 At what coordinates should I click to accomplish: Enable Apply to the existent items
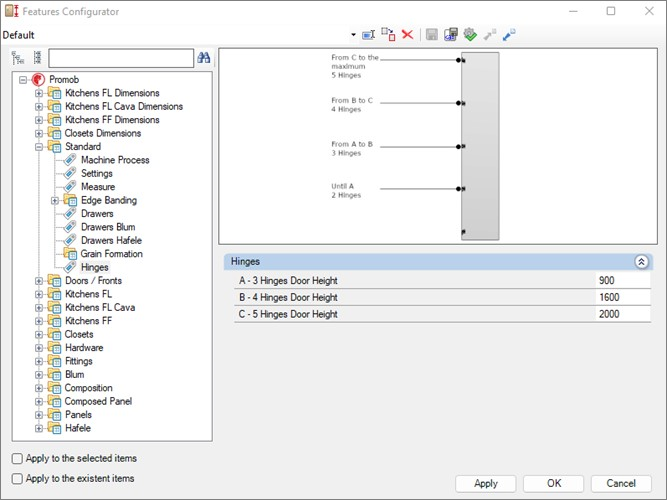pyautogui.click(x=17, y=478)
